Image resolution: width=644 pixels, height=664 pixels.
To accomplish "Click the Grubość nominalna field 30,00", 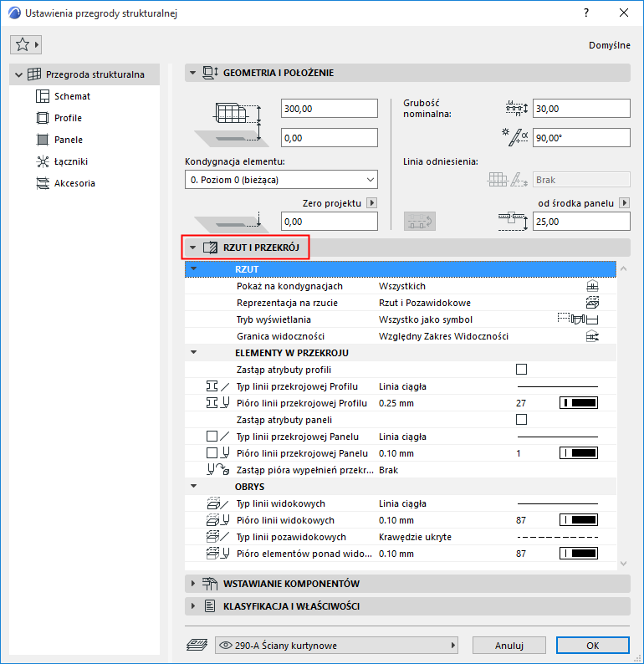I will tap(581, 109).
